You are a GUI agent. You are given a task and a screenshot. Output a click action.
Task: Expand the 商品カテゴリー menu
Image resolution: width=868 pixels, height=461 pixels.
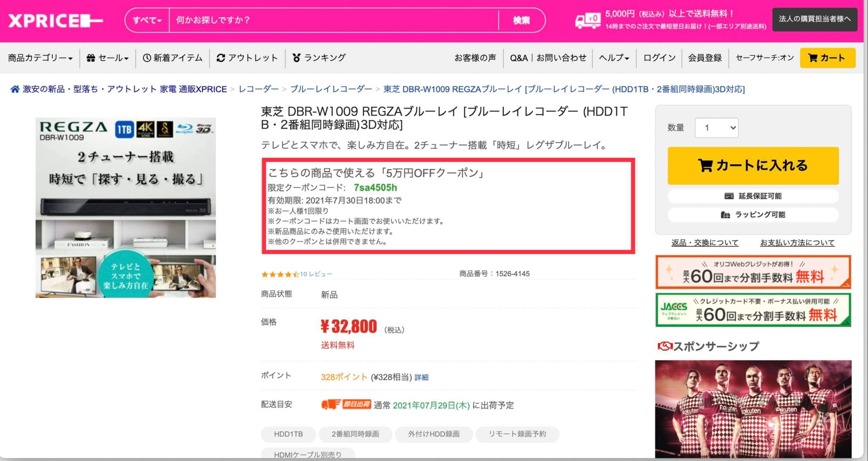(x=41, y=58)
